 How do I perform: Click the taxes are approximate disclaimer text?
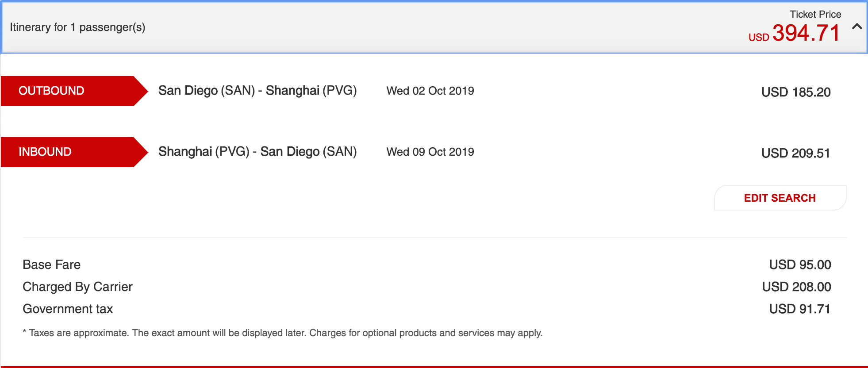click(283, 333)
